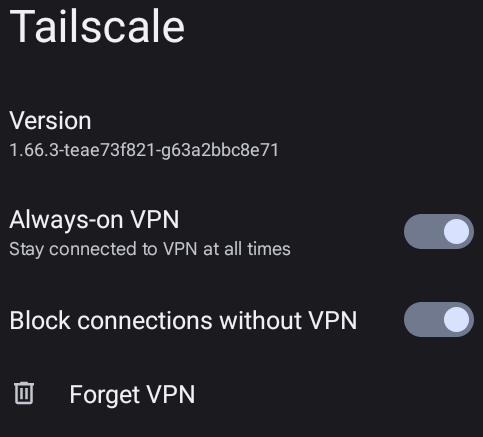Disable Block connections without VPN switch
The height and width of the screenshot is (437, 483).
tap(439, 319)
